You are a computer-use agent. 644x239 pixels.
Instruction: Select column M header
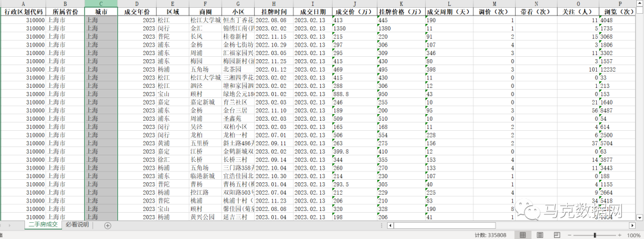[494, 4]
